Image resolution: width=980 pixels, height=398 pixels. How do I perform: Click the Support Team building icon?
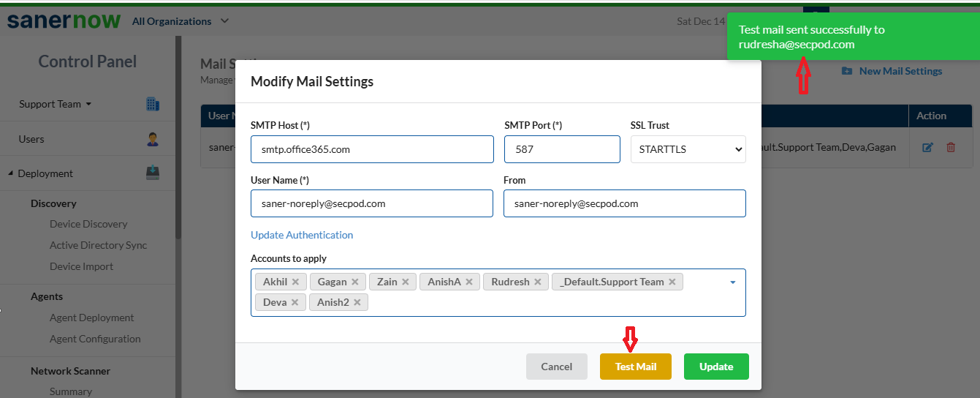coord(153,104)
